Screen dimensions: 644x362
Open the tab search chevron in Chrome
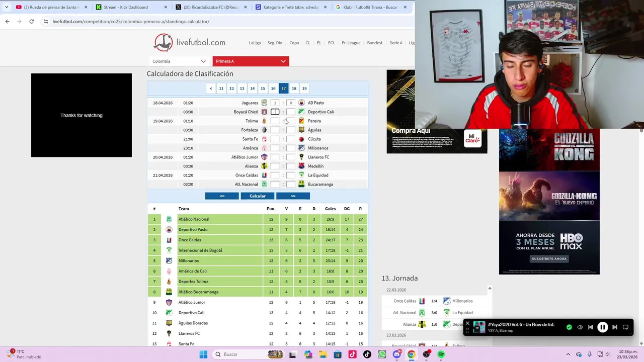tap(6, 7)
